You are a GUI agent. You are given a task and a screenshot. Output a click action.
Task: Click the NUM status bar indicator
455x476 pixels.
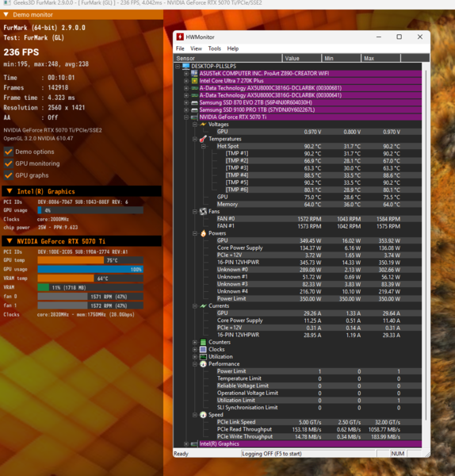point(398,454)
